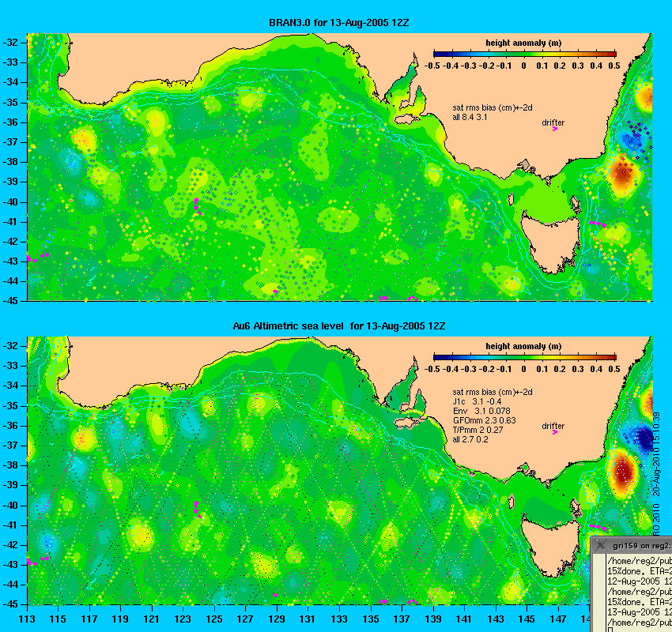Select the 'J1c 3.1 -0.4' statistic
The height and width of the screenshot is (632, 672).
coord(477,401)
